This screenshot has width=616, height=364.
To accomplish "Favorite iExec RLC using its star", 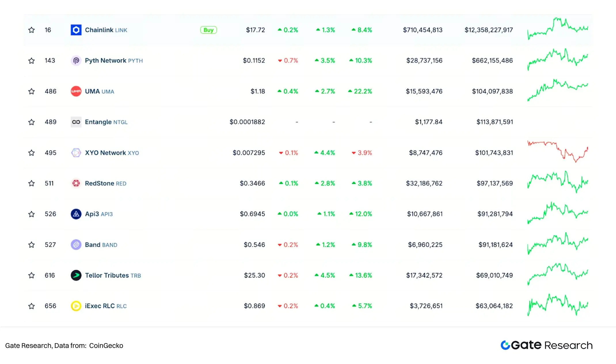I will (32, 306).
